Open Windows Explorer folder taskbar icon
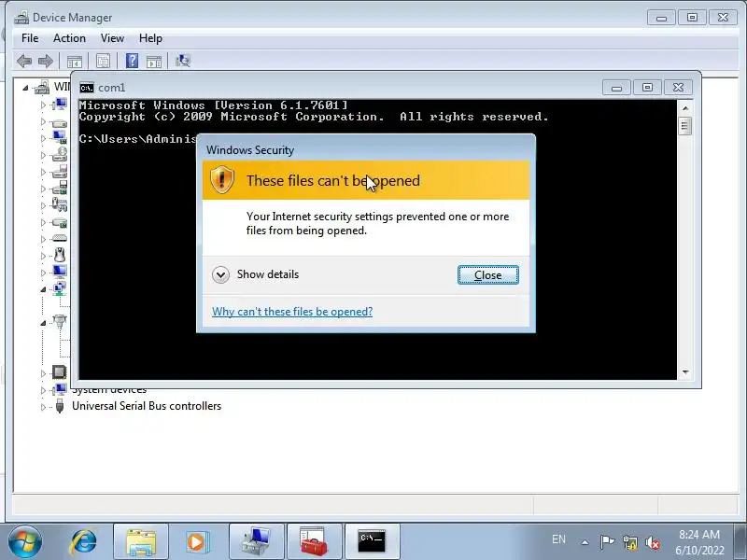This screenshot has height=560, width=747. [x=141, y=542]
